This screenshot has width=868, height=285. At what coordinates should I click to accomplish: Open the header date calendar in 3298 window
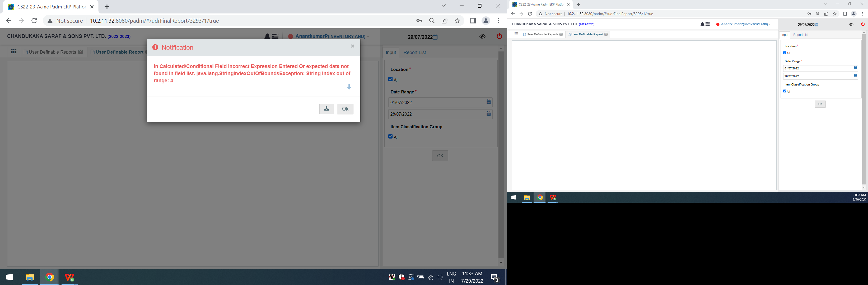pos(816,25)
